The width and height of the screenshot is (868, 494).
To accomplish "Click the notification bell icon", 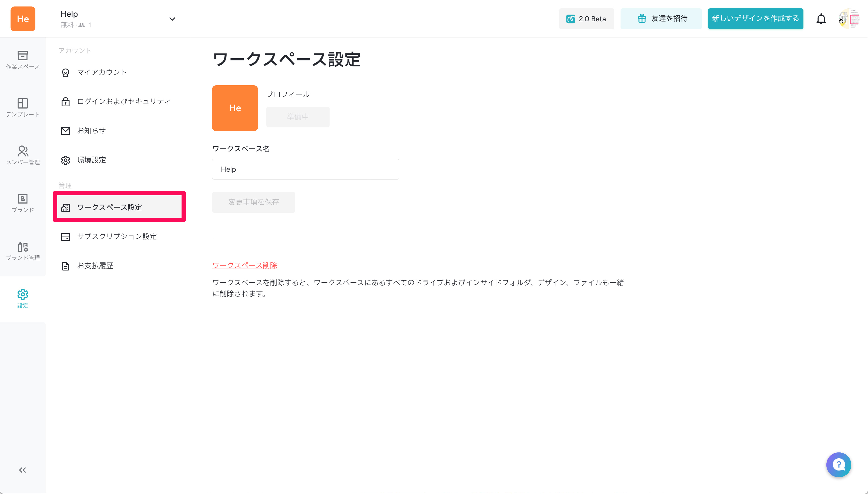I will point(821,19).
